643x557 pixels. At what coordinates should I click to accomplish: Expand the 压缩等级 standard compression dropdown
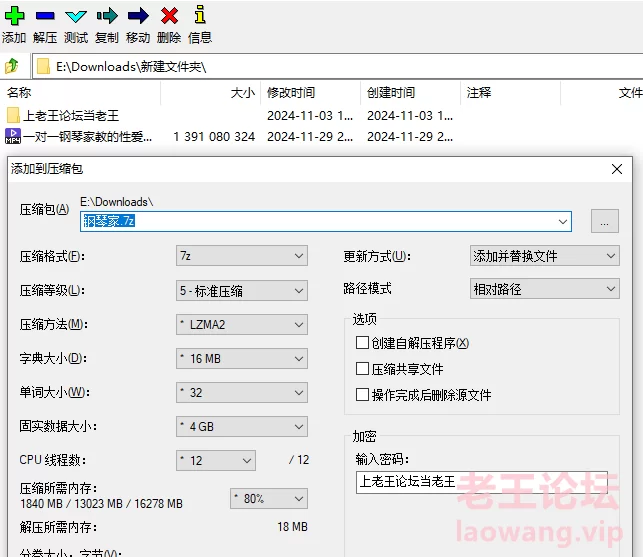click(x=241, y=291)
